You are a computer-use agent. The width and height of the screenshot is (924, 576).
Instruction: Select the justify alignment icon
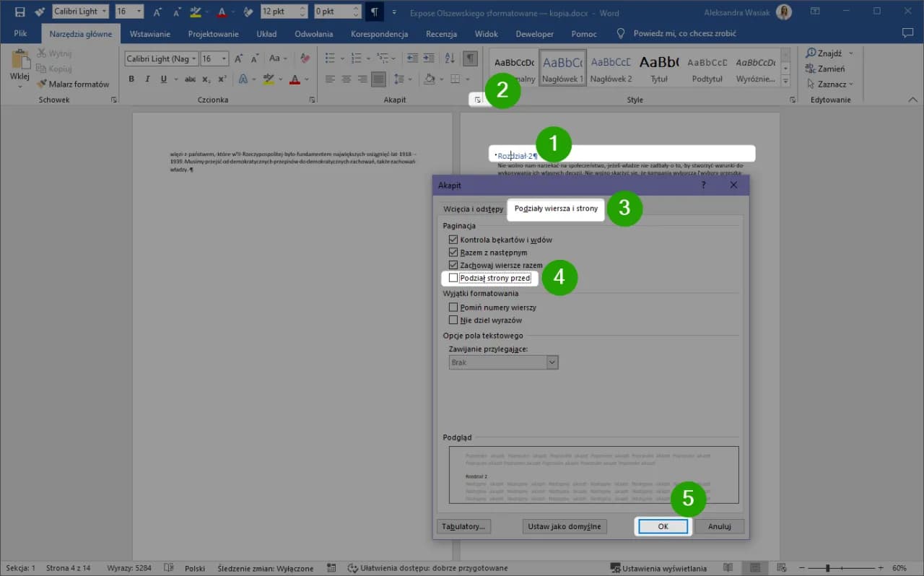pos(378,79)
